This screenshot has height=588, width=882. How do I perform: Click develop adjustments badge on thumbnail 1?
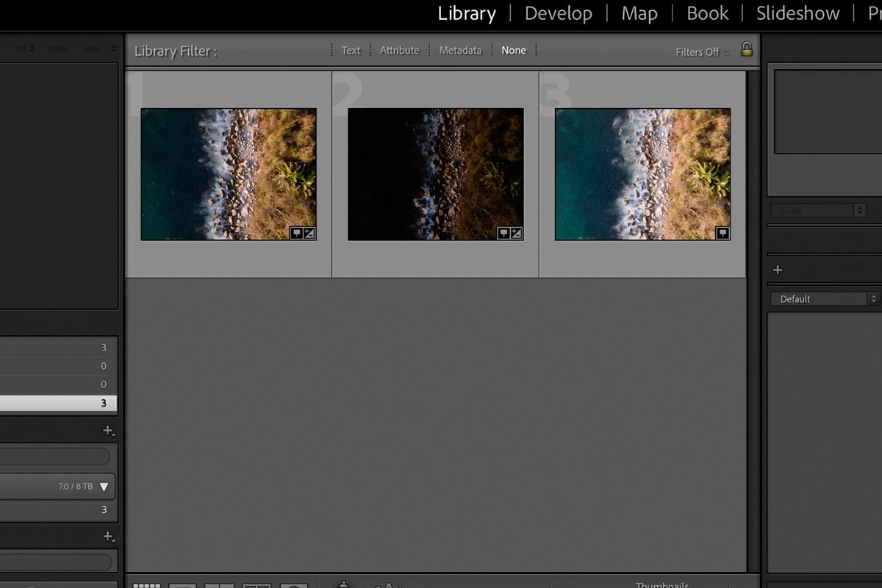[309, 233]
